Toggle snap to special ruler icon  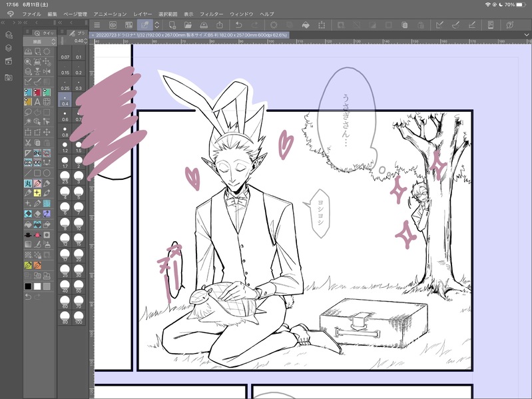tap(455, 25)
